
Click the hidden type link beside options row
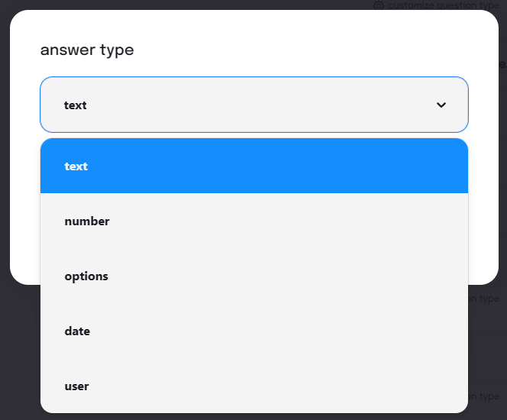pyautogui.click(x=484, y=299)
